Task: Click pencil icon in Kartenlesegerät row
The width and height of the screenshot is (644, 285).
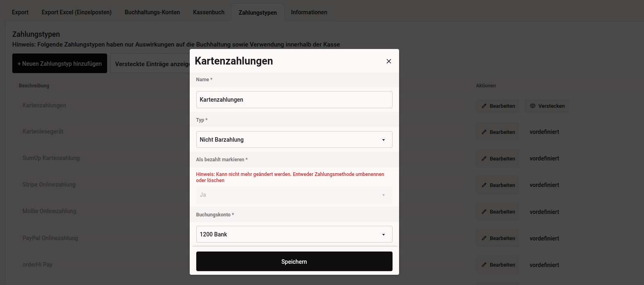Action: [484, 132]
